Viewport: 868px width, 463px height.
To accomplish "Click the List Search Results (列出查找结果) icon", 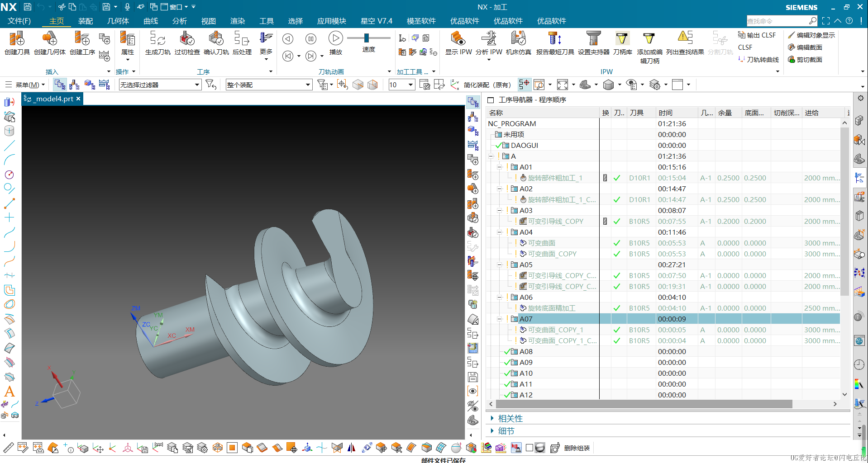I will pos(685,43).
